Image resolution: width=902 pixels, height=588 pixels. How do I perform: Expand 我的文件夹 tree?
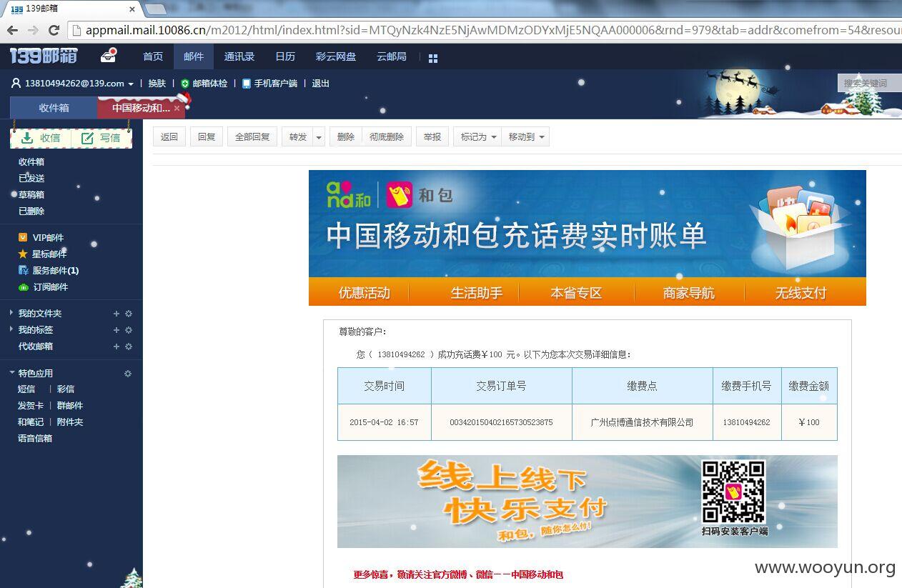11,313
